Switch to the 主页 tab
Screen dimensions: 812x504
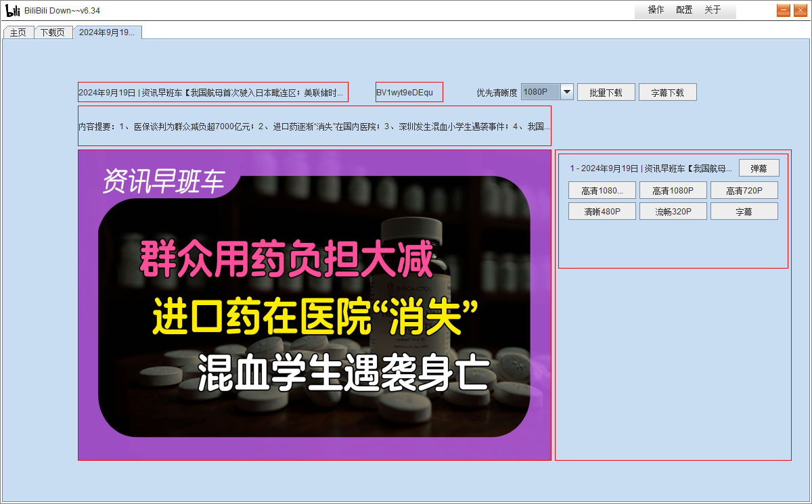tap(18, 31)
